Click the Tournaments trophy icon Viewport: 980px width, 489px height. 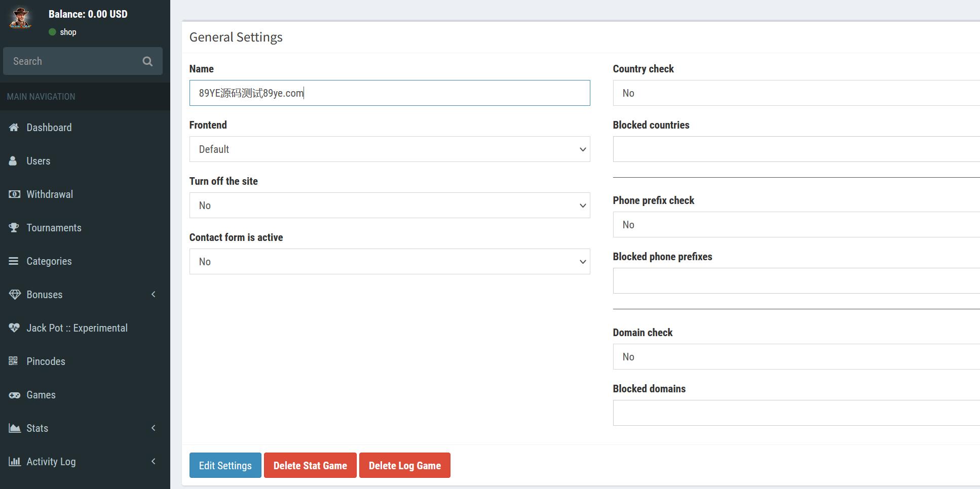pos(14,228)
